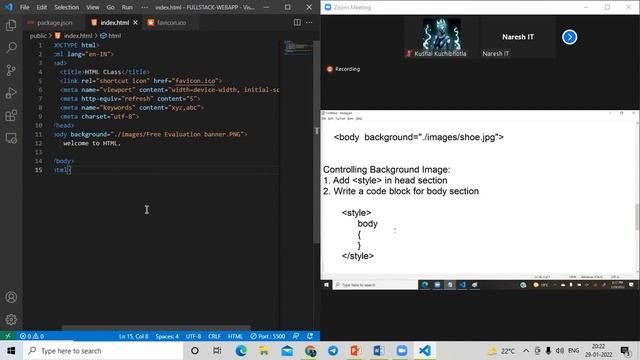Open volume control in system tray
The width and height of the screenshot is (640, 360).
click(x=560, y=351)
